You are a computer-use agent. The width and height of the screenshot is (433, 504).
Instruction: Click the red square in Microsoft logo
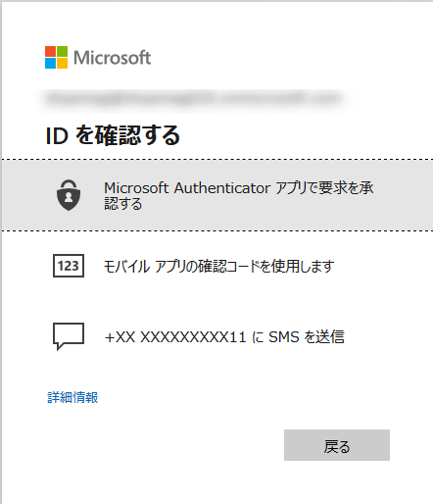coord(50,52)
